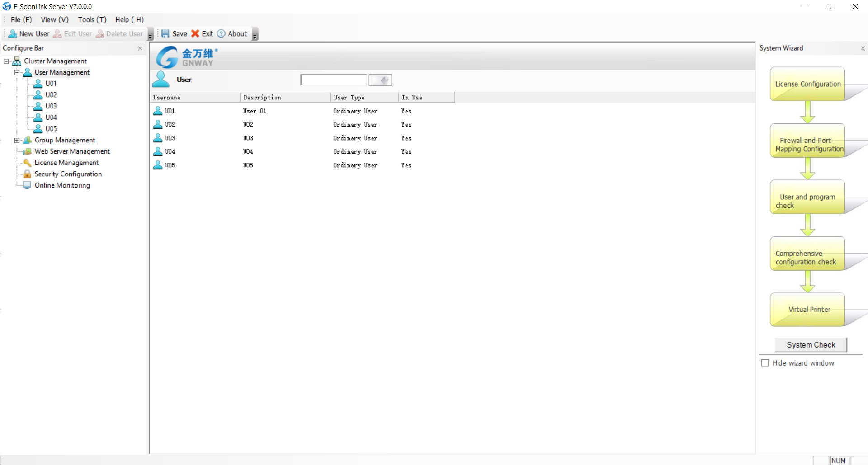868x465 pixels.
Task: Open the About help icon
Action: [x=221, y=33]
